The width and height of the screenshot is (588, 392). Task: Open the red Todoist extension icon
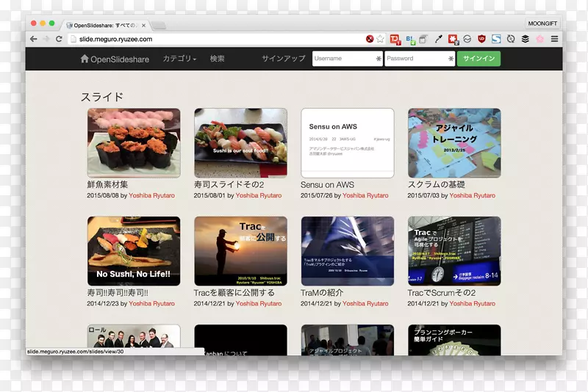click(x=395, y=40)
